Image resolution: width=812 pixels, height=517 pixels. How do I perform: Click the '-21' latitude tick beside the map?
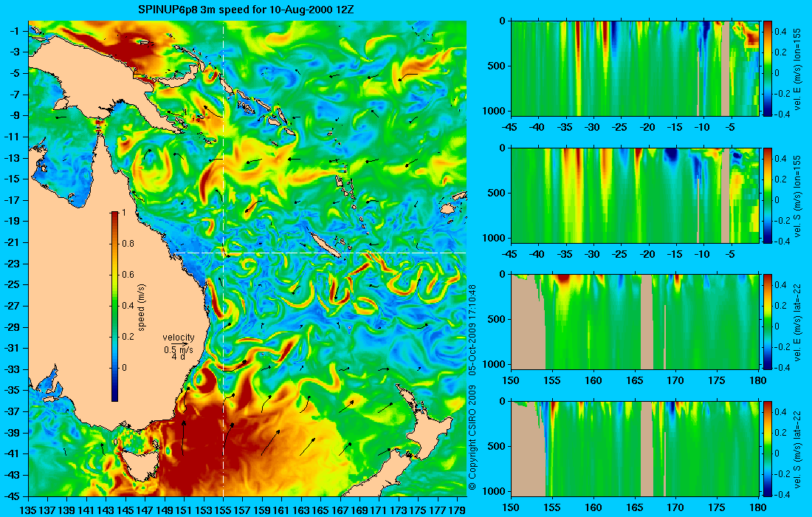click(x=15, y=242)
